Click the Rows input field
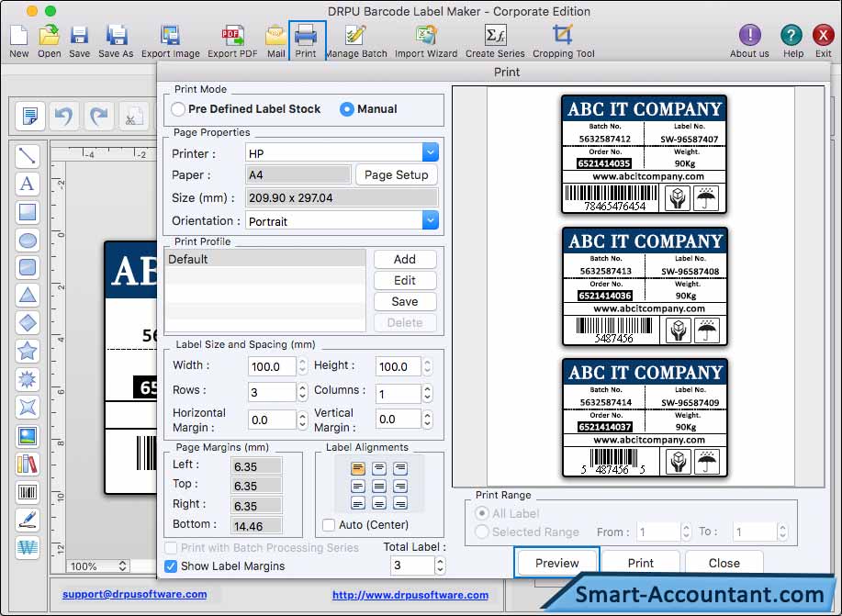842x616 pixels. click(272, 392)
